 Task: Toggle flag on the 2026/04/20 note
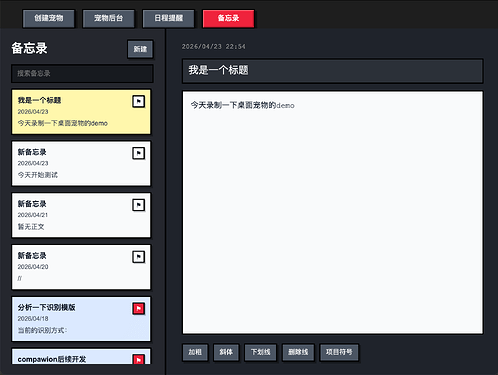click(139, 257)
